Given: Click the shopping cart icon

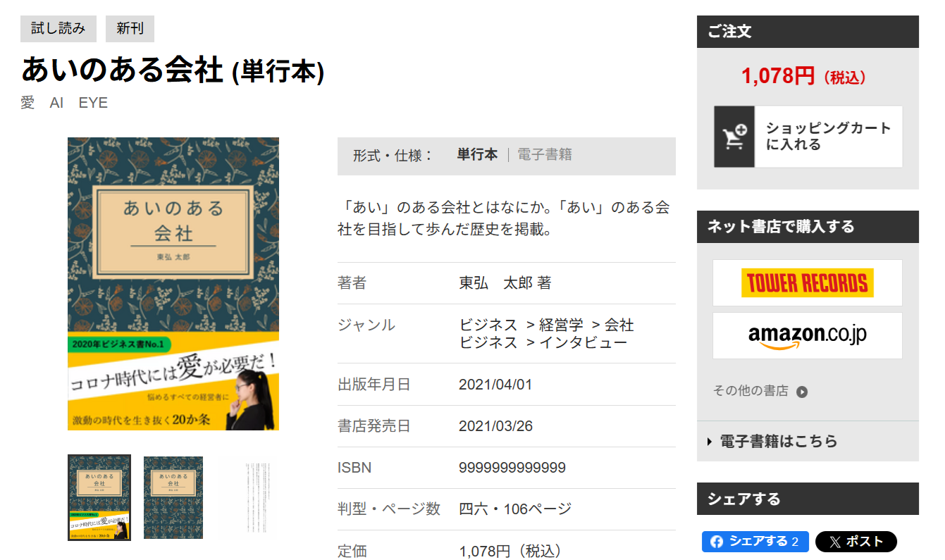Looking at the screenshot, I should pyautogui.click(x=734, y=137).
